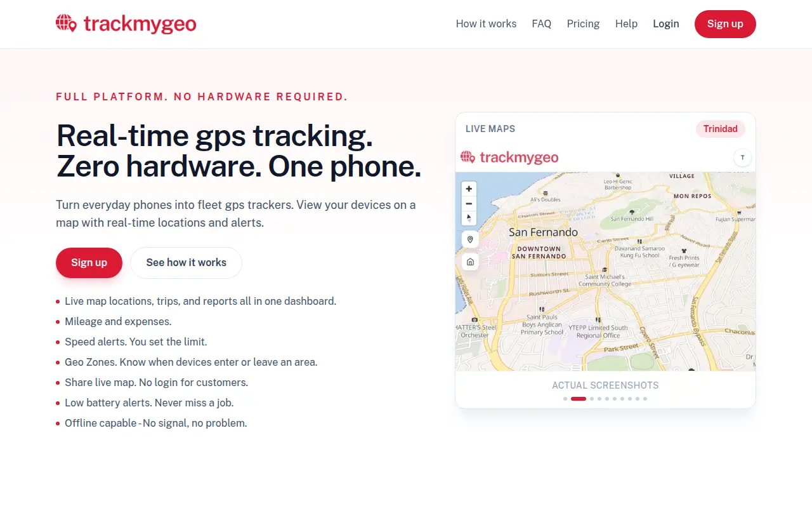Viewport: 812px width, 508px height.
Task: Click the home map control icon
Action: point(470,262)
